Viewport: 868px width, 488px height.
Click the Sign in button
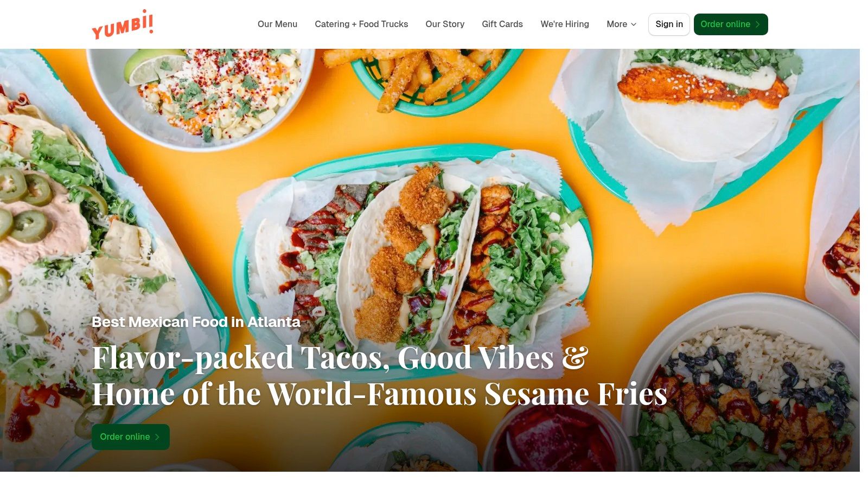(669, 24)
